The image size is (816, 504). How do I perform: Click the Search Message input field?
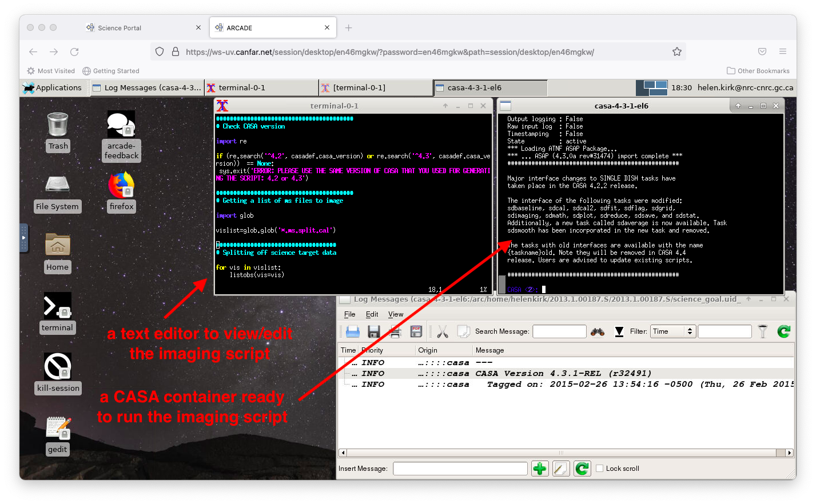559,331
